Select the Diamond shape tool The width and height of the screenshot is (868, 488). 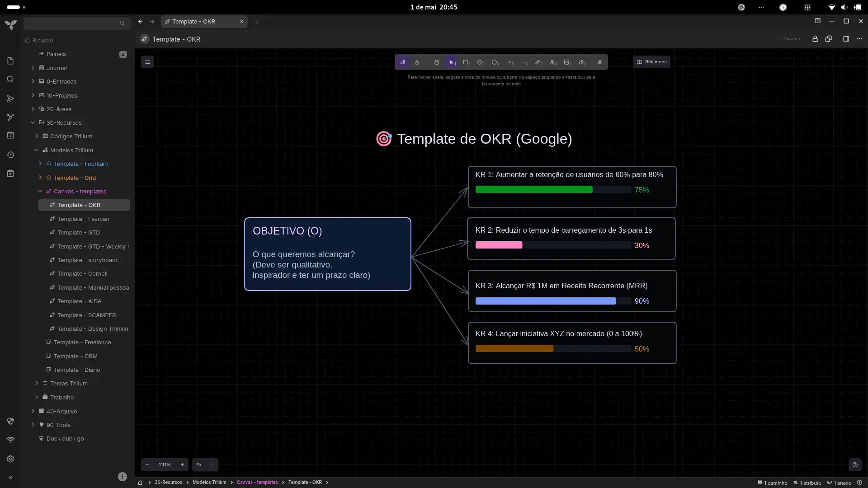480,62
